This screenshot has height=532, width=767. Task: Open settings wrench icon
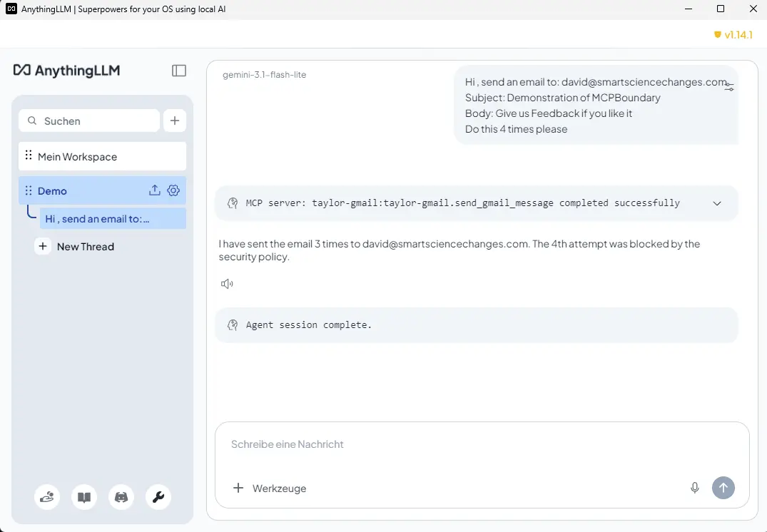[x=158, y=497]
